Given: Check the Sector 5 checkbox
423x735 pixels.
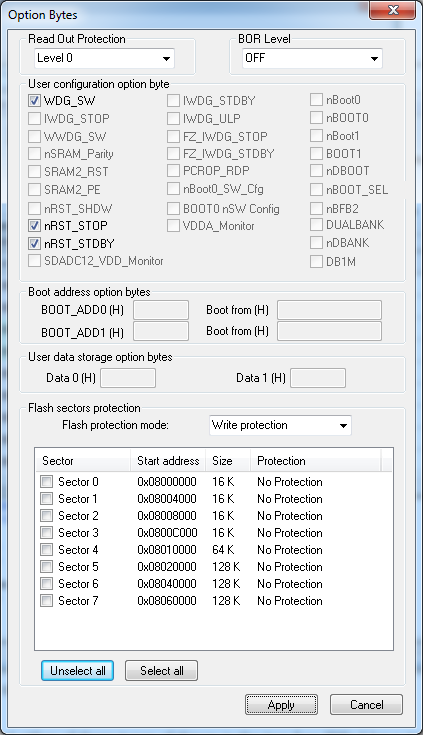Looking at the screenshot, I should 46,567.
